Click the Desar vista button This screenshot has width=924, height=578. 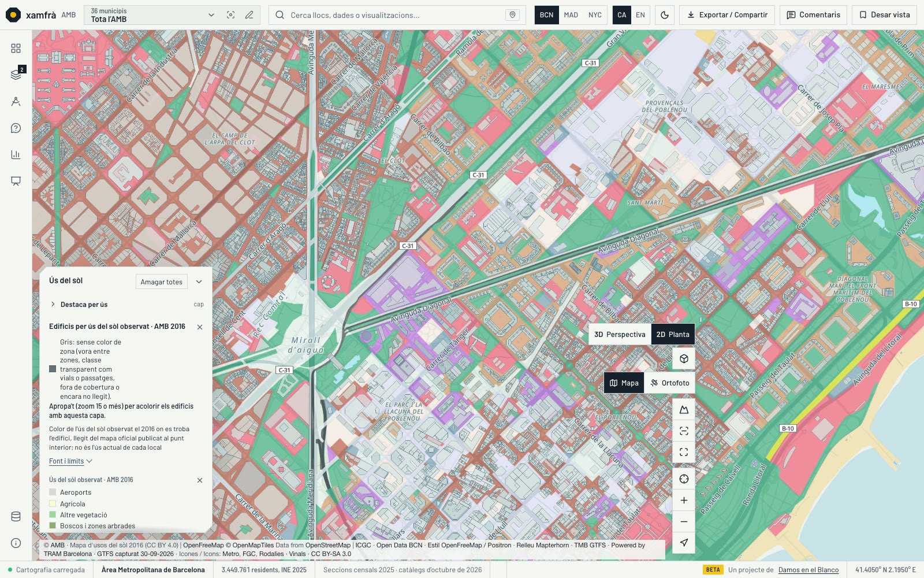[884, 15]
